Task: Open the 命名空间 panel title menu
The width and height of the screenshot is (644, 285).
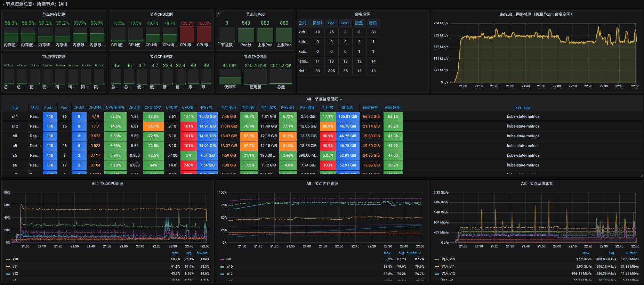Action: pos(363,14)
